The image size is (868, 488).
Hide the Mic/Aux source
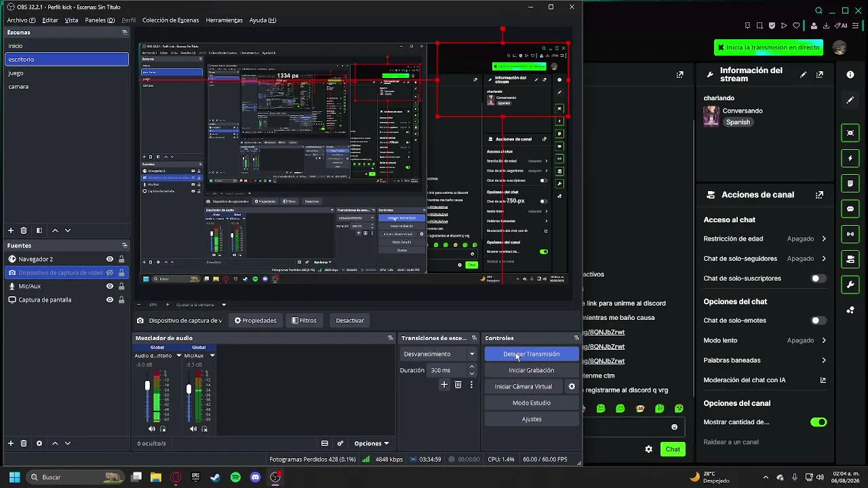110,286
